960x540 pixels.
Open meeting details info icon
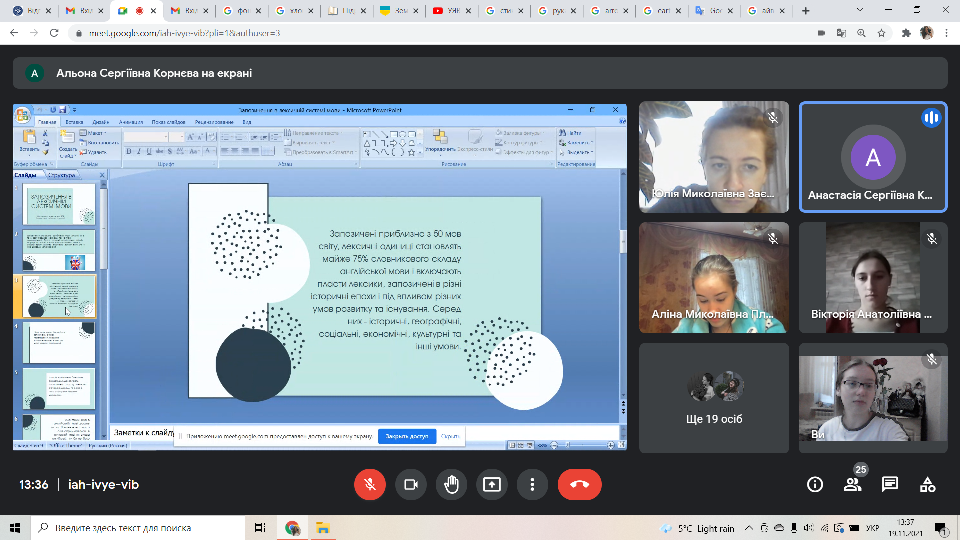point(814,484)
